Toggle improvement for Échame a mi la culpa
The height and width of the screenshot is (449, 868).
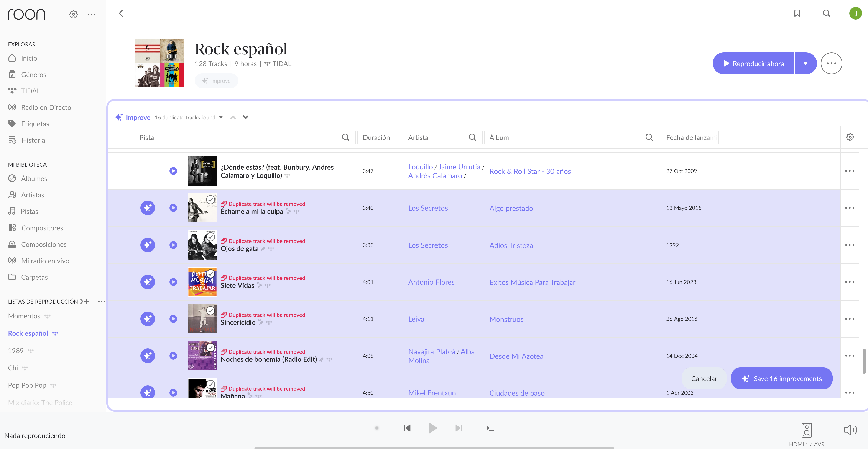tap(148, 208)
